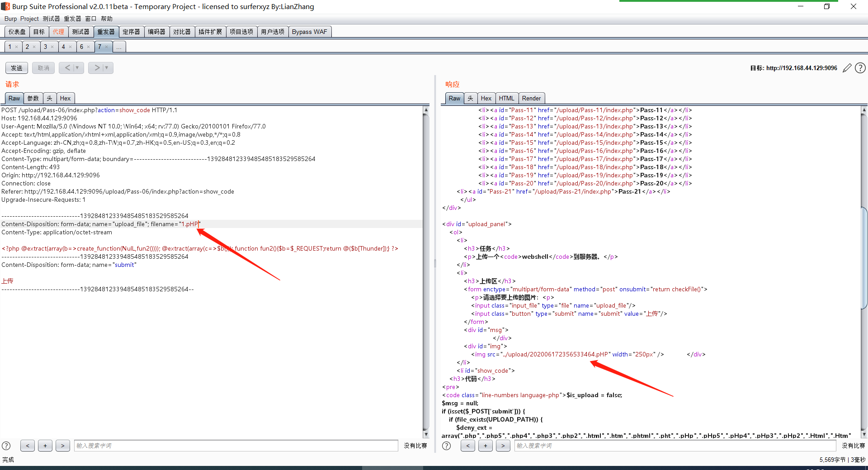
Task: Expand the forward history dropdown arrow
Action: [x=107, y=68]
